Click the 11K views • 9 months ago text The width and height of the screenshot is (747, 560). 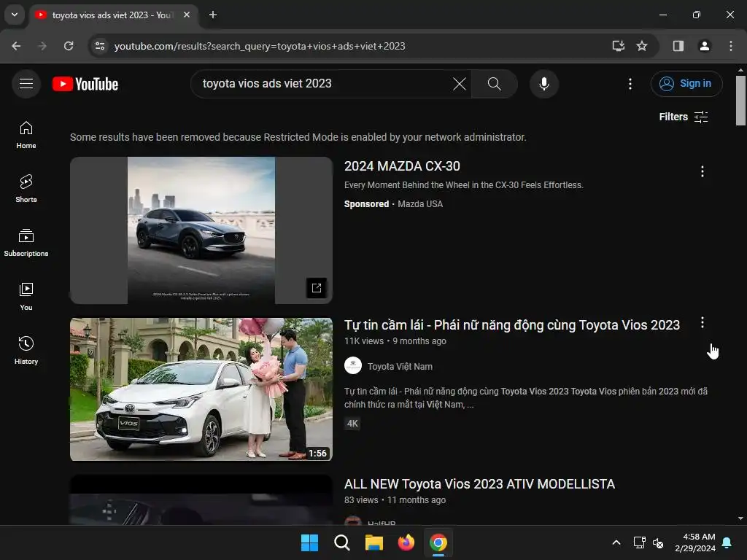pos(395,341)
